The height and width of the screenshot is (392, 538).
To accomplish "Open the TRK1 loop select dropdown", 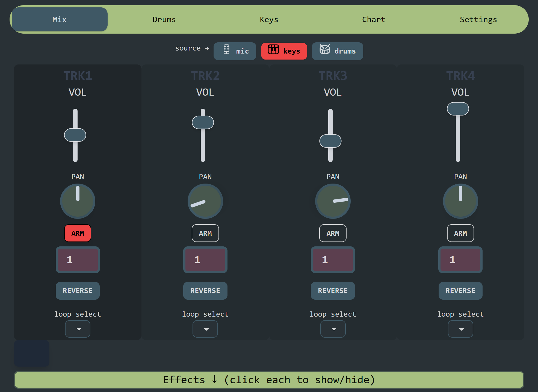I will (78, 329).
